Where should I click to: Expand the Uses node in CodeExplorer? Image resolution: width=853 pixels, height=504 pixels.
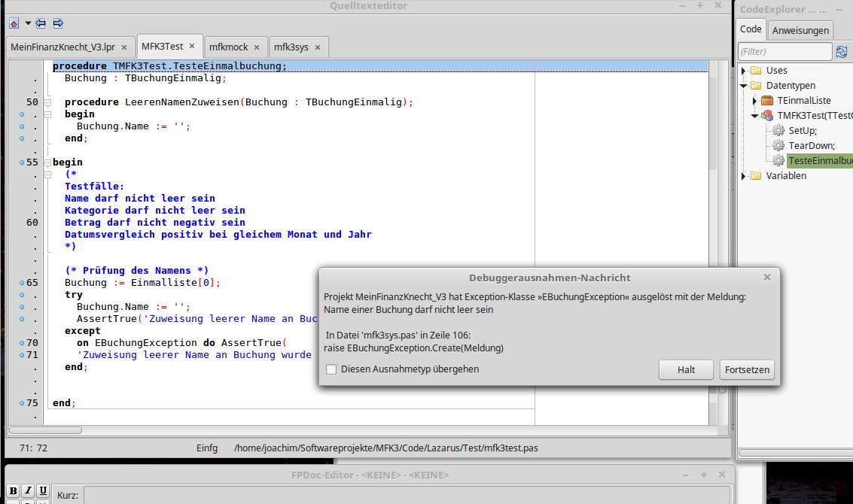click(745, 71)
